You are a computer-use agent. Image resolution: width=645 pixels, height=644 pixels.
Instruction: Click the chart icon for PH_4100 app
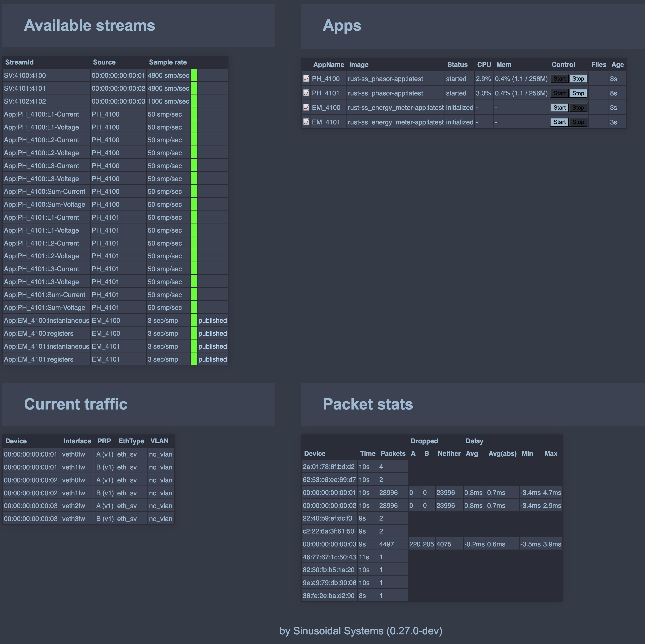306,78
